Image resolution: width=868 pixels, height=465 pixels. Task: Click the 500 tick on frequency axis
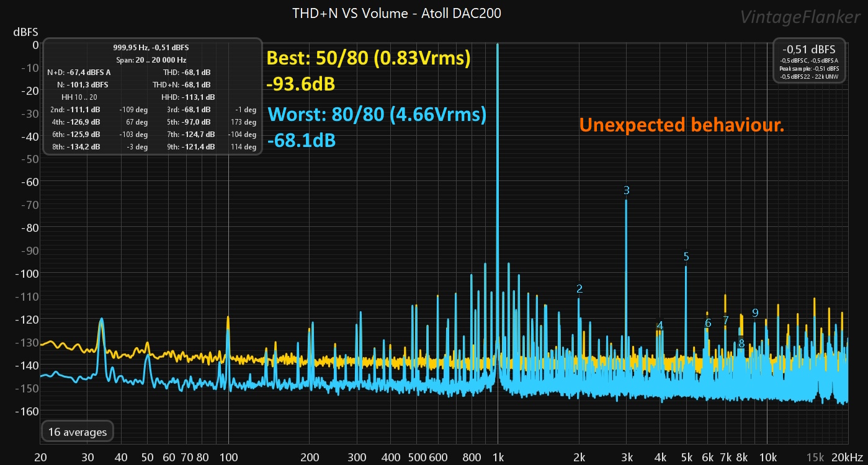point(417,457)
